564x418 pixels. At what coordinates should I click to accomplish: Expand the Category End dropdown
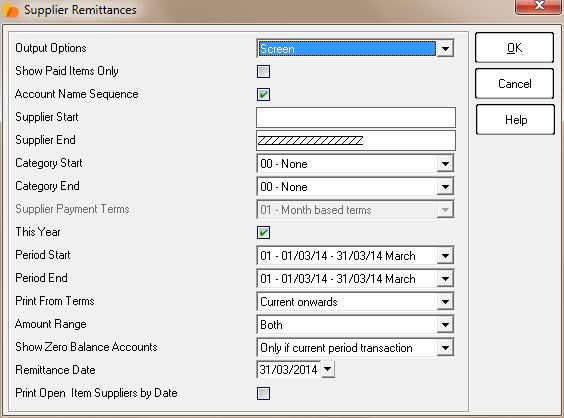click(x=445, y=187)
